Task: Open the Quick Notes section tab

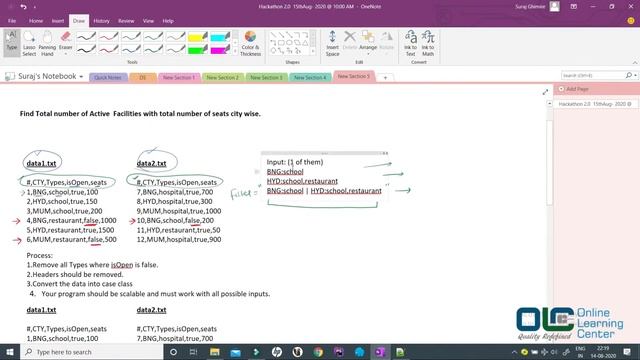Action: pyautogui.click(x=108, y=78)
